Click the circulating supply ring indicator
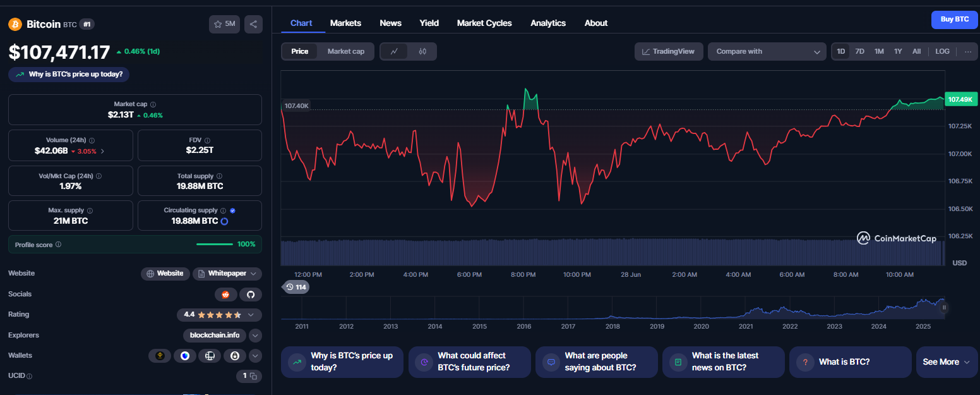 (x=224, y=221)
